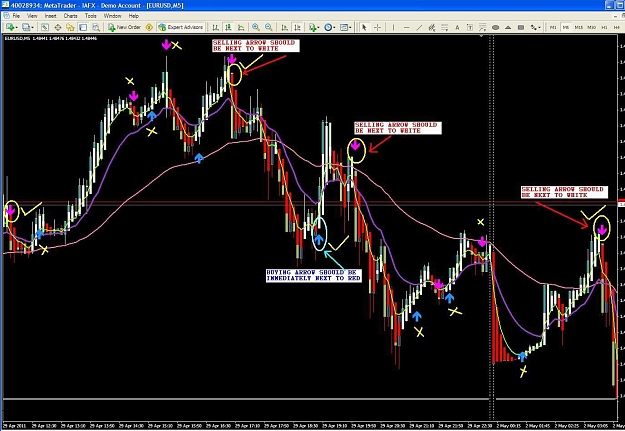Click the Profiles toolbar icon
Screen dimensions: 625x431
26,27
